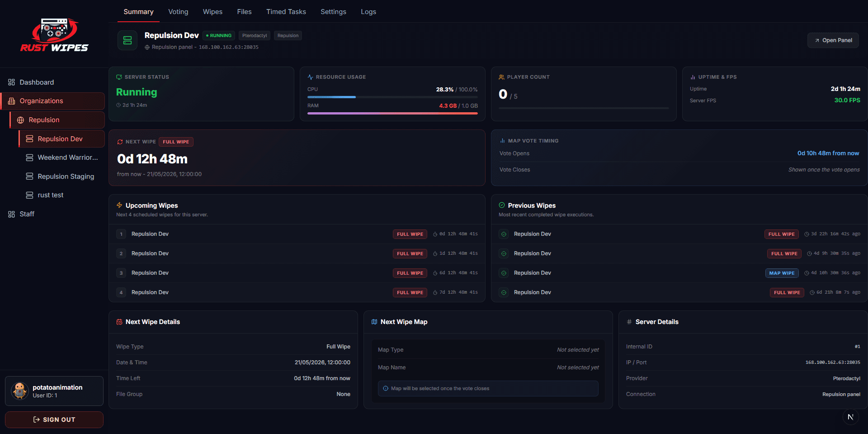Viewport: 868px width, 434px height.
Task: Collapse the Organizations sidebar section
Action: point(52,101)
